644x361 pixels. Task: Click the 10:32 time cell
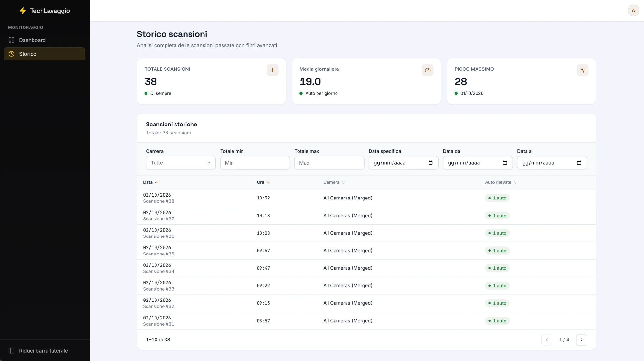263,198
